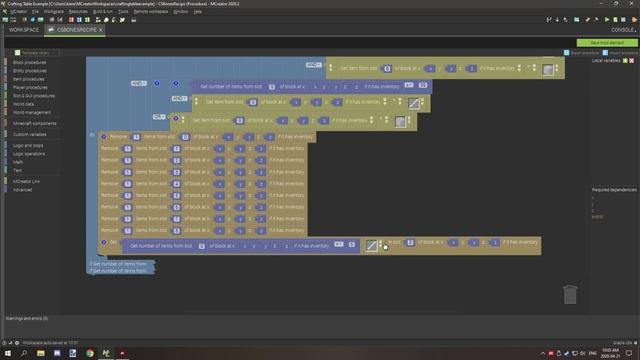Click Import procedure button
640x360 pixels.
tap(620, 53)
